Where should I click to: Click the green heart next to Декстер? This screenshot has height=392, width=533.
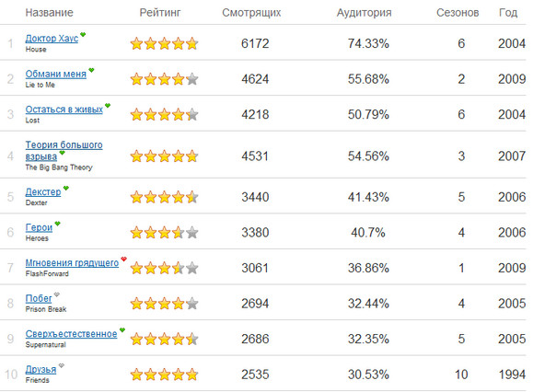pos(66,188)
